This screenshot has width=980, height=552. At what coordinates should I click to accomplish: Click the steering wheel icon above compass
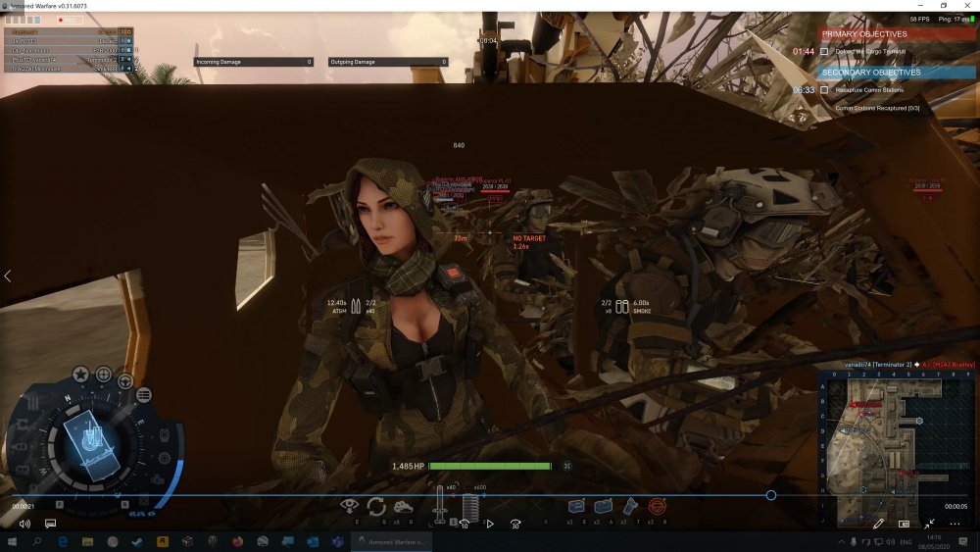click(x=125, y=380)
